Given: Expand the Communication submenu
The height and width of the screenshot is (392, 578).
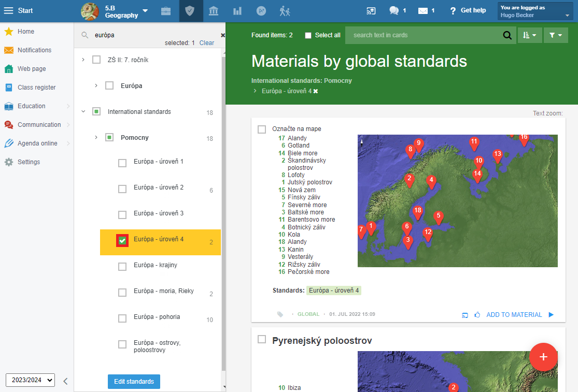Looking at the screenshot, I should [x=68, y=125].
